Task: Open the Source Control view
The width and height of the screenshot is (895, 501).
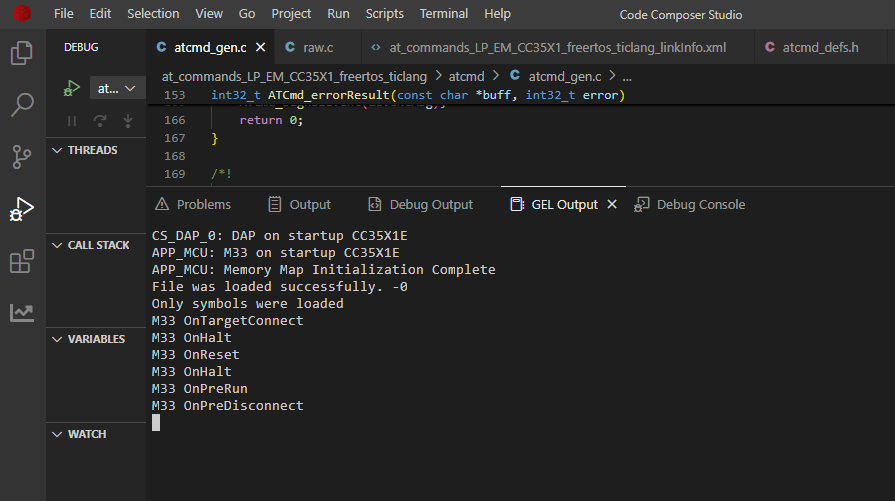Action: click(22, 157)
